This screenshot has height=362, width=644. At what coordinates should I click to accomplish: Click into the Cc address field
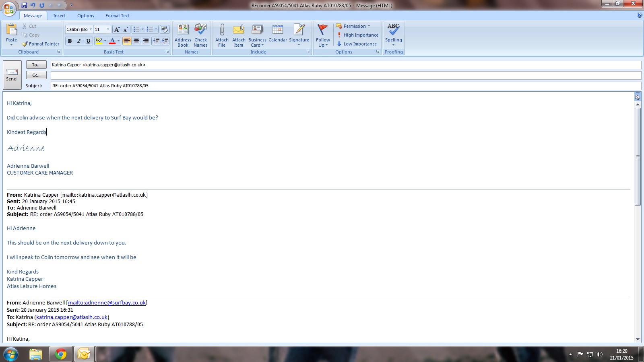[345, 75]
